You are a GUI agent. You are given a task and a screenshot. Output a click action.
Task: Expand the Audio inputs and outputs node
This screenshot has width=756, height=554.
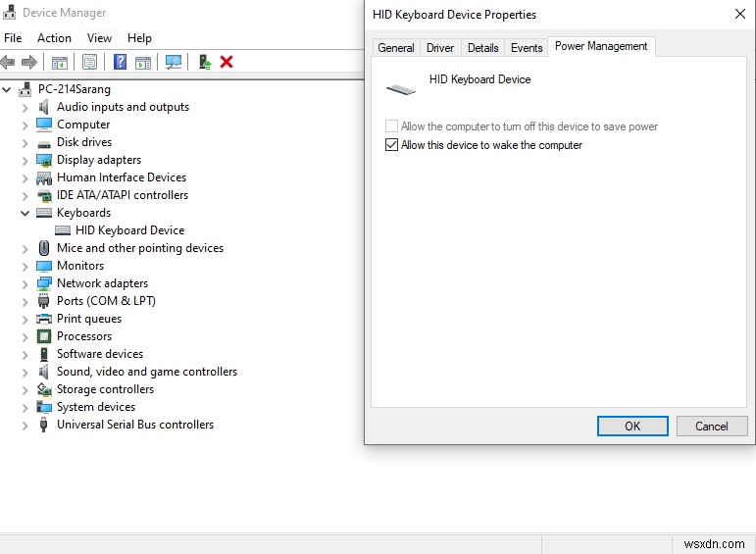tap(25, 108)
